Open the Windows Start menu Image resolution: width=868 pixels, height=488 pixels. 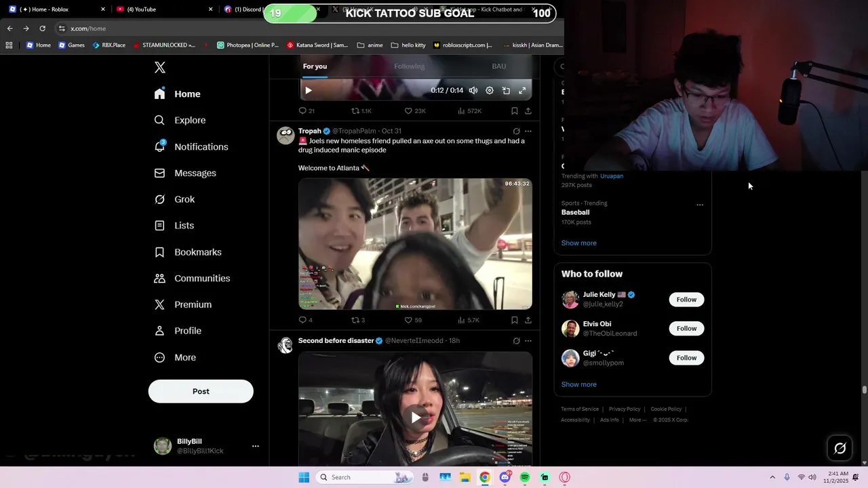pos(304,477)
